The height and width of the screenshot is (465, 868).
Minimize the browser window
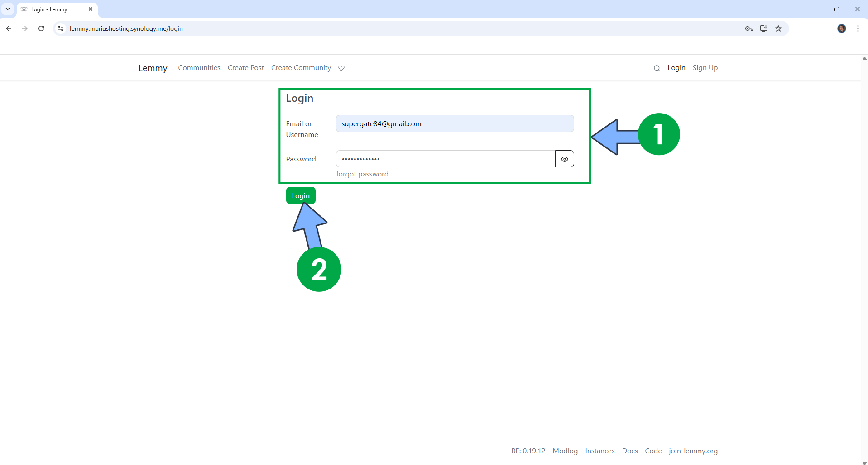point(816,9)
